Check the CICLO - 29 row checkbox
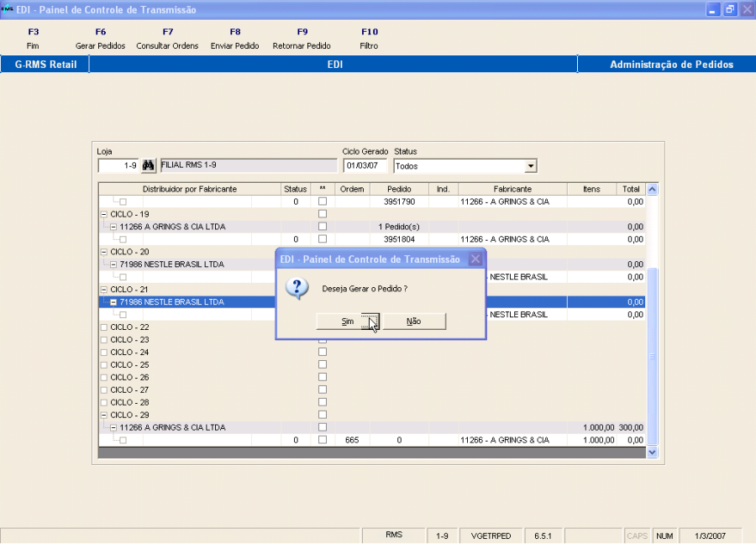Image resolution: width=756 pixels, height=544 pixels. 323,415
